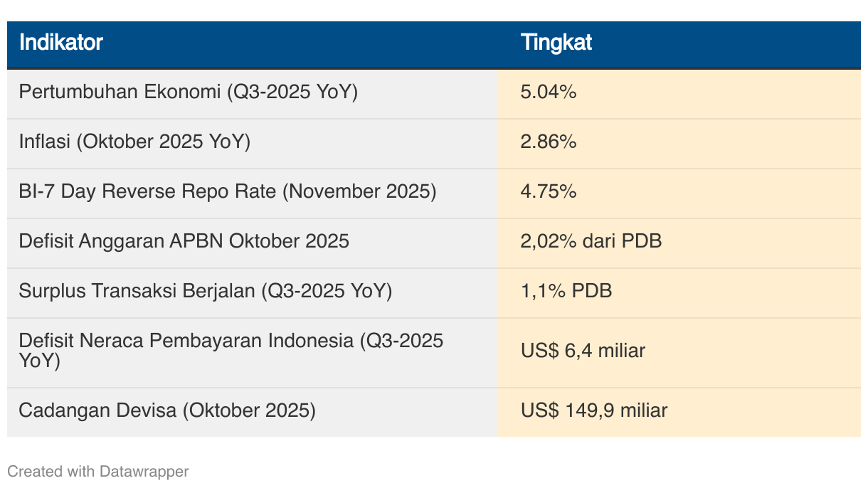Click the Q3-2025 text in Neraca Pembayaran row
The width and height of the screenshot is (868, 488).
point(404,341)
